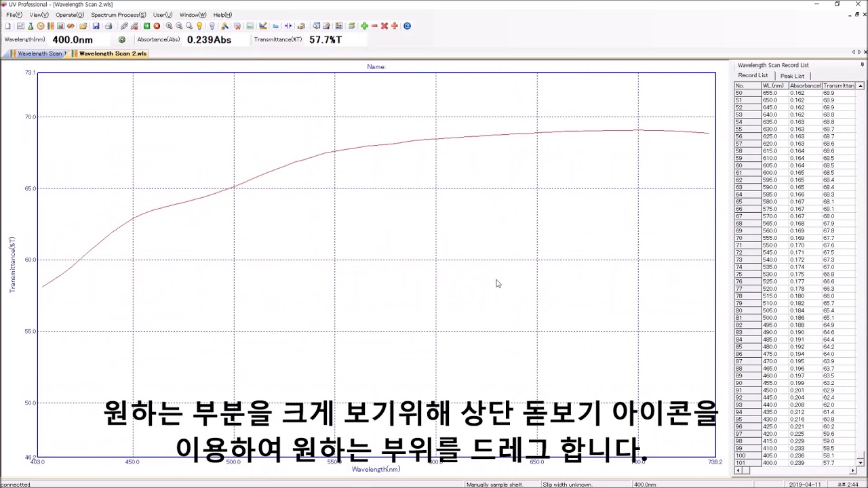Select record row 101 at 400.0 nm

click(795, 463)
